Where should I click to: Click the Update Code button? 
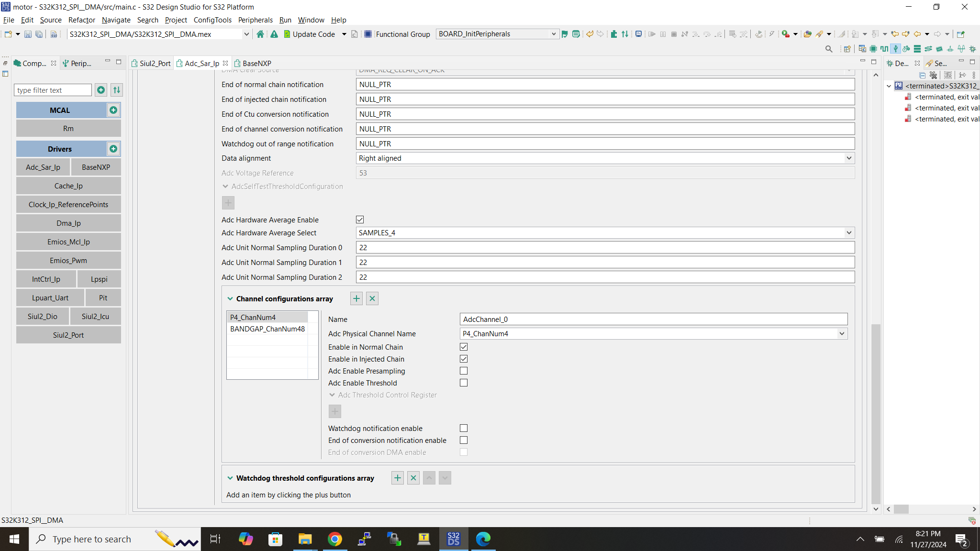[x=313, y=34]
